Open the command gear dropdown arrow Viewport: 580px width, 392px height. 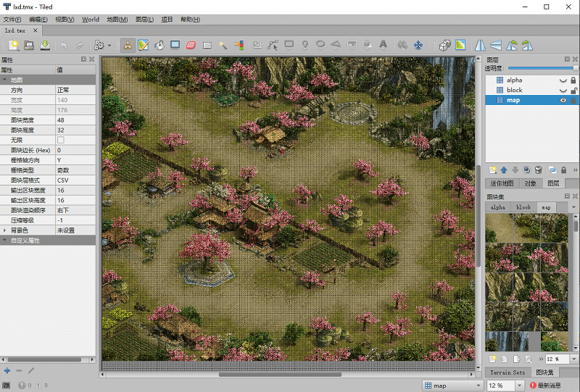coord(109,46)
